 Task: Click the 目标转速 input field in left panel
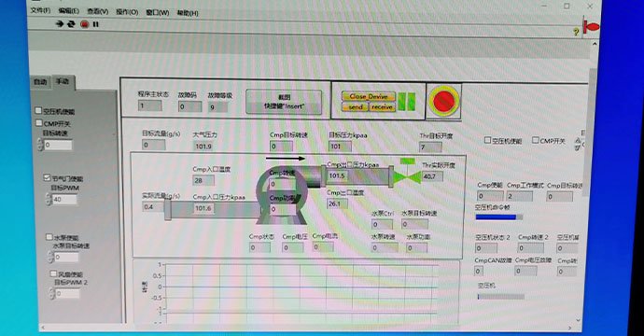pyautogui.click(x=58, y=145)
